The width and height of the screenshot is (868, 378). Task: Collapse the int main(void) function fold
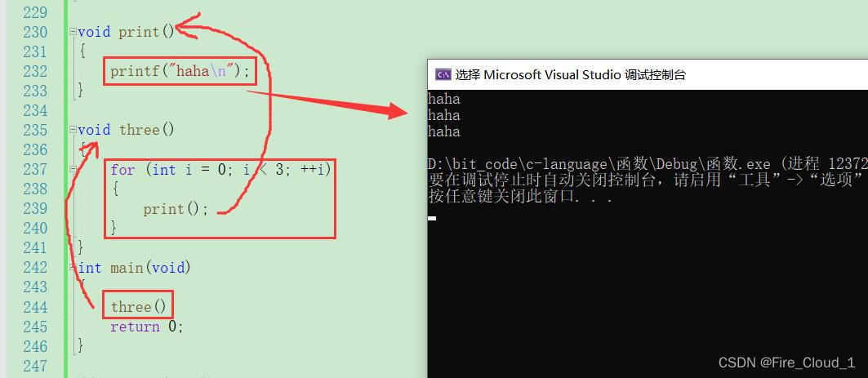point(73,268)
